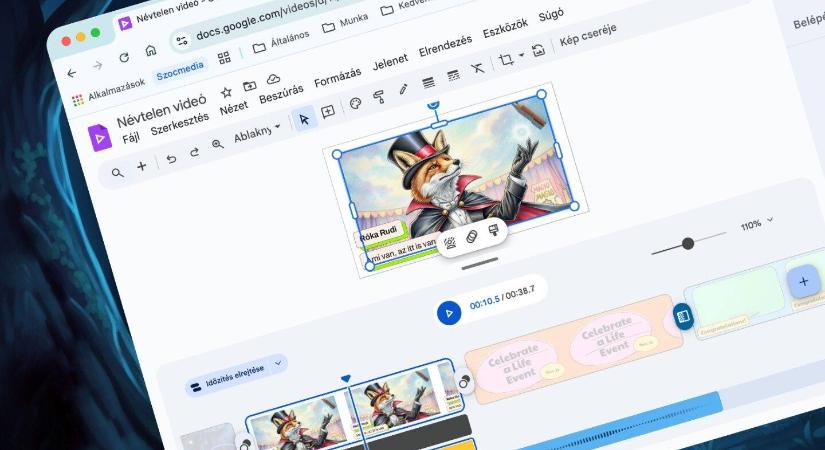Check the cloud save status icon

point(273,79)
